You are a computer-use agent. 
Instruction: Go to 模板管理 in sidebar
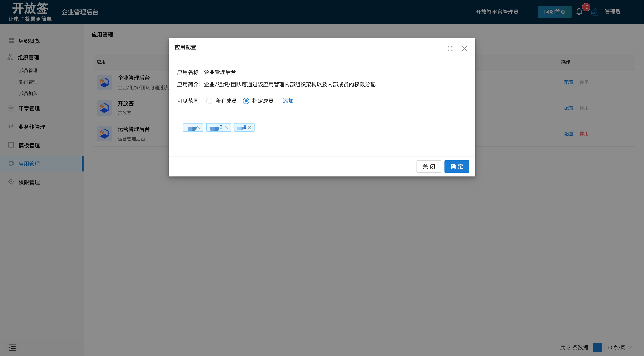[x=29, y=145]
